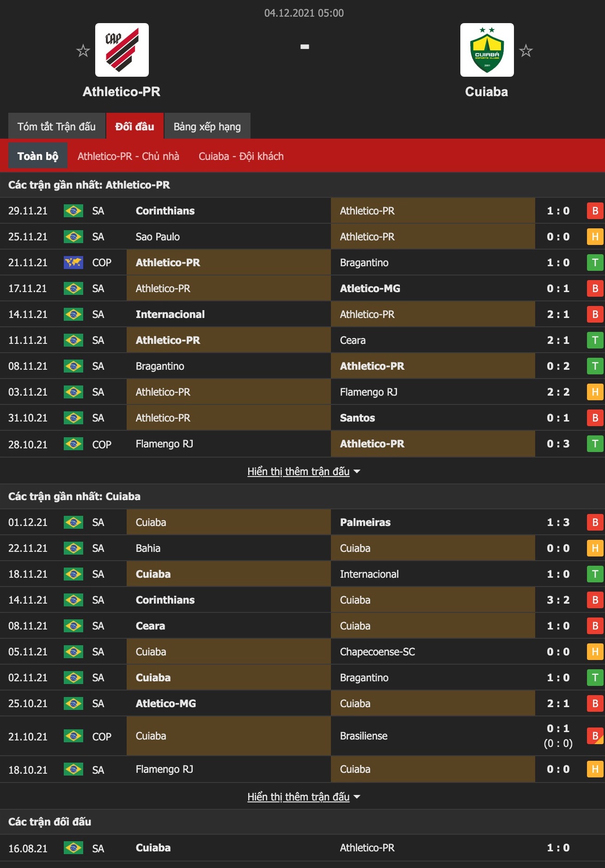Click green T badge for Cuiaba vs Internacional

pyautogui.click(x=595, y=574)
